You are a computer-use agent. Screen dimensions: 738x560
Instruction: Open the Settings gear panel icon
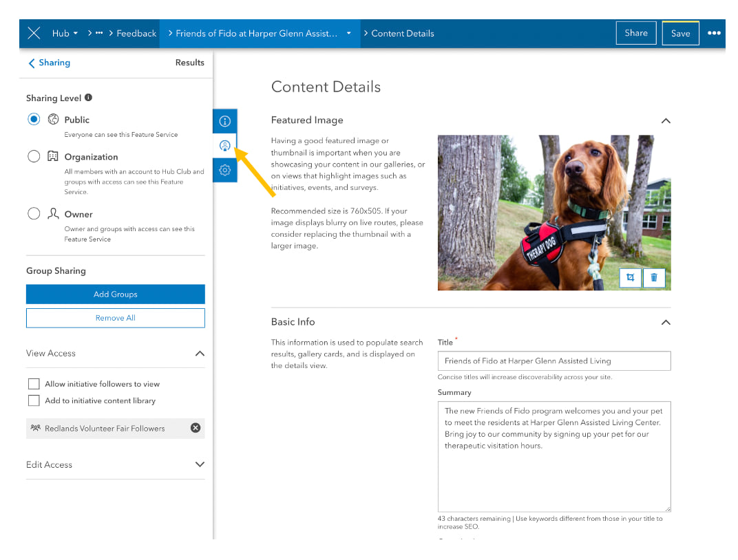click(x=224, y=170)
